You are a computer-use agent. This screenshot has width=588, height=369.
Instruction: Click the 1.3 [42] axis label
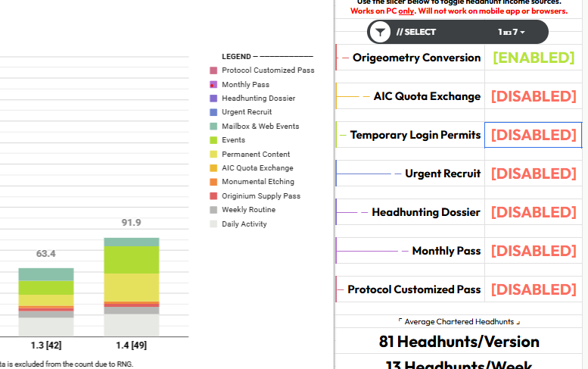click(46, 346)
